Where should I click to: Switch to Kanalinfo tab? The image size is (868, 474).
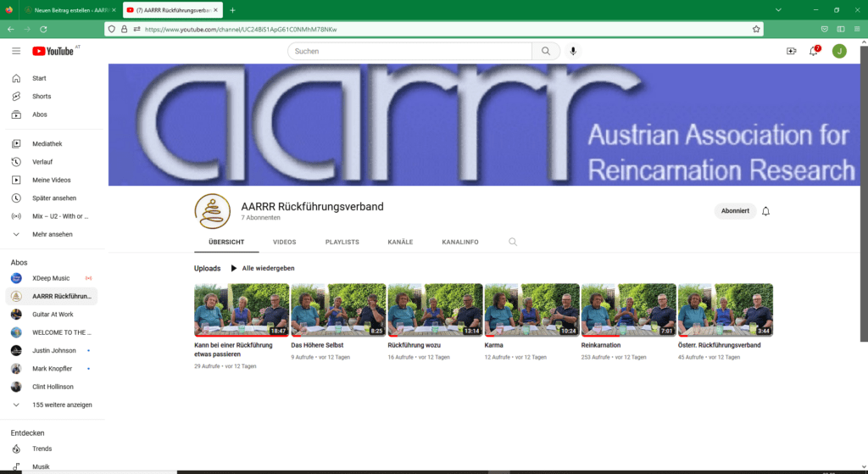460,242
